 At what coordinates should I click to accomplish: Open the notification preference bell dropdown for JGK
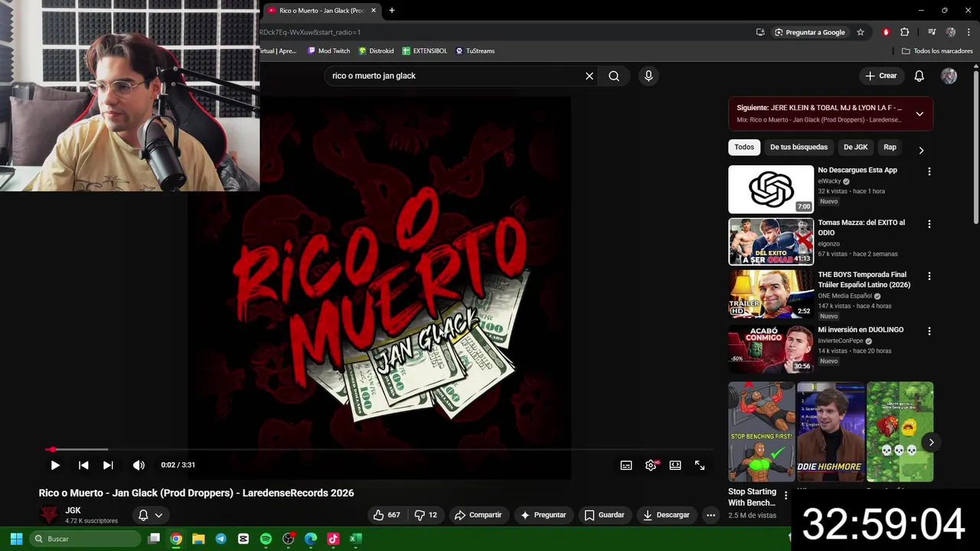150,515
